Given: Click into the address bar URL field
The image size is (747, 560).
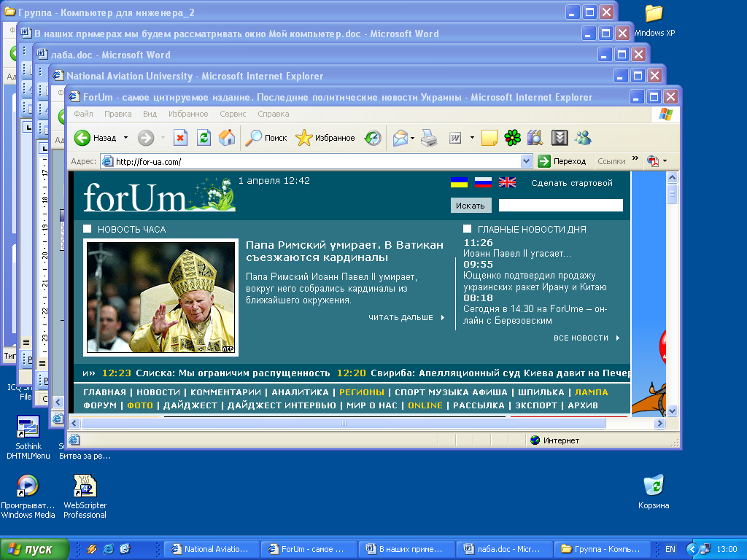Looking at the screenshot, I should 317,161.
